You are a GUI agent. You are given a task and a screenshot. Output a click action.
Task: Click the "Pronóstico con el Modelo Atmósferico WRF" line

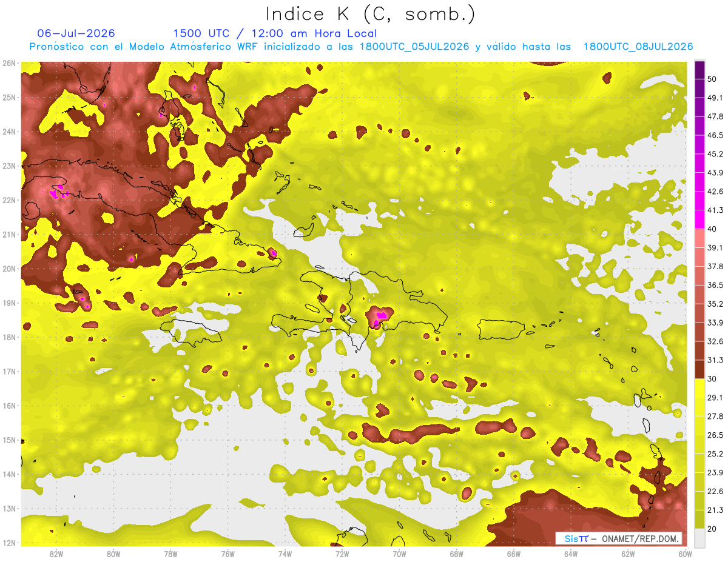click(x=361, y=47)
